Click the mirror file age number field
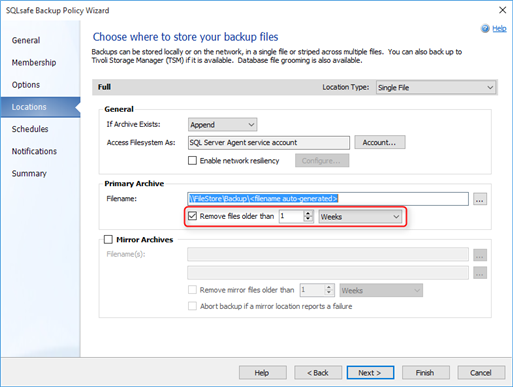Viewport: 513px width, 387px height. 312,290
